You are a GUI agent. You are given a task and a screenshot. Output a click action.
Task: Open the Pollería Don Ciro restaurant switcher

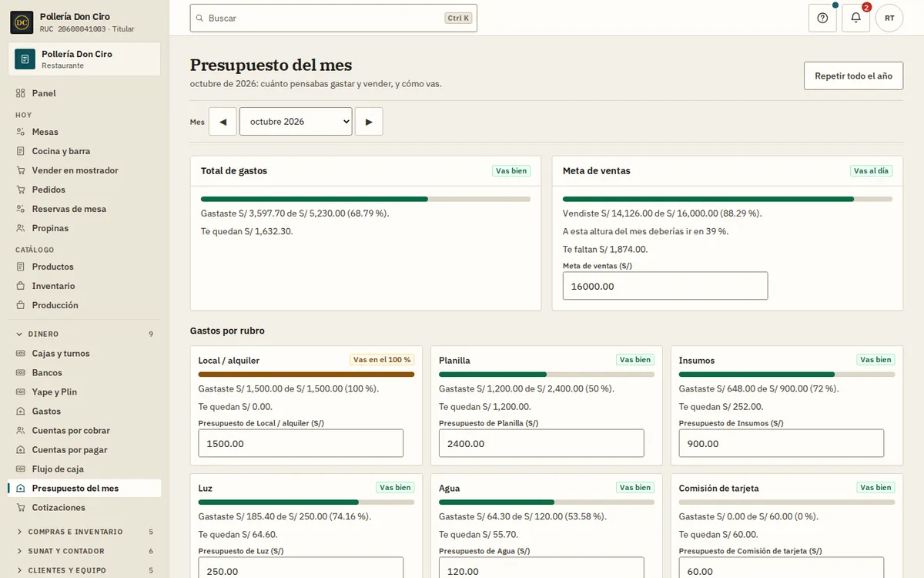[85, 59]
